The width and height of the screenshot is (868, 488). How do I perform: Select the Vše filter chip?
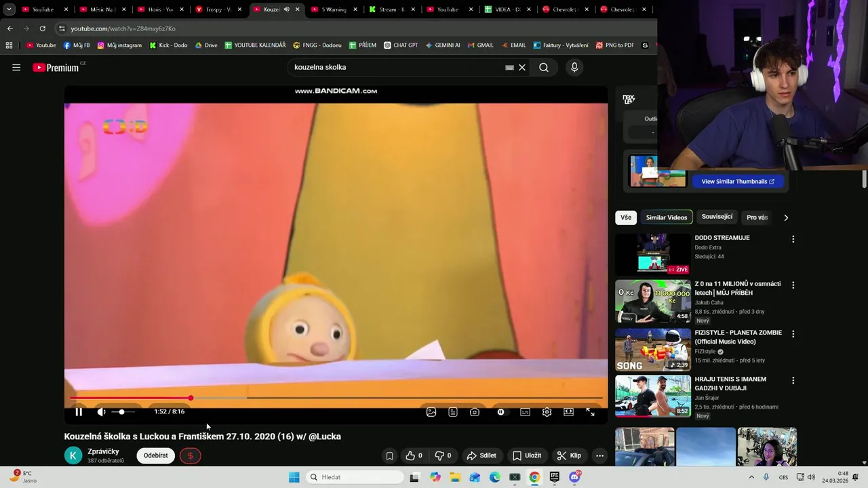click(x=625, y=218)
